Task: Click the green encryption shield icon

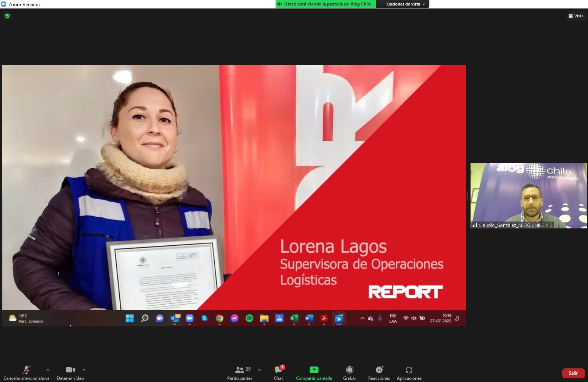Action: 7,16
